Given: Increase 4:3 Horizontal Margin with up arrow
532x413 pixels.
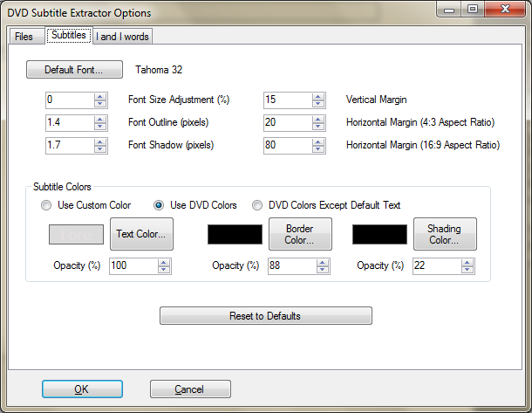Looking at the screenshot, I should pos(318,120).
